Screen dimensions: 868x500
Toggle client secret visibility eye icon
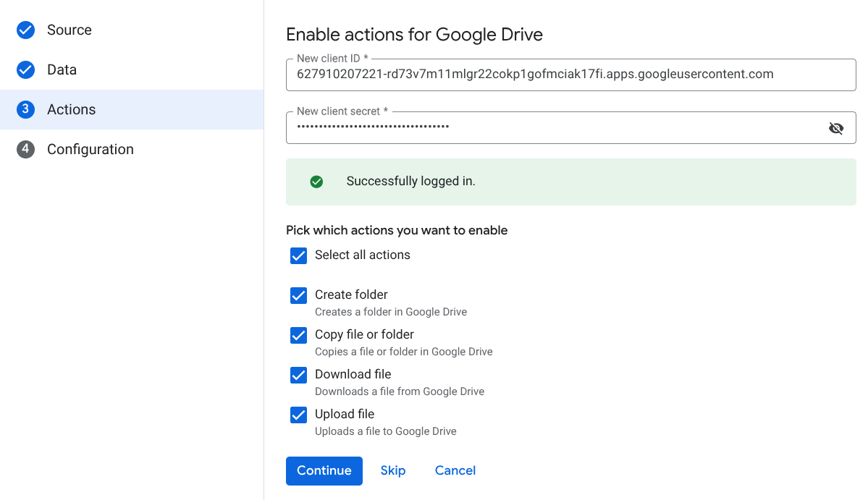pos(836,128)
